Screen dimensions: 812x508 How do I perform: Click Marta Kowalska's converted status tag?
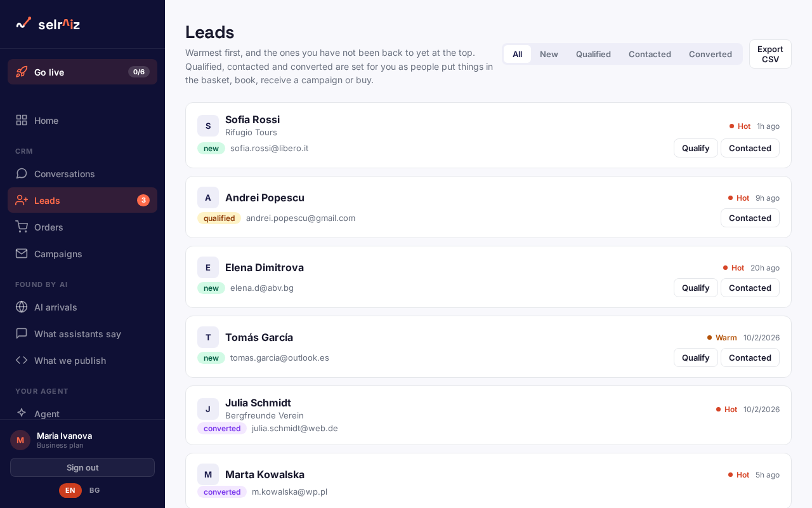(222, 491)
